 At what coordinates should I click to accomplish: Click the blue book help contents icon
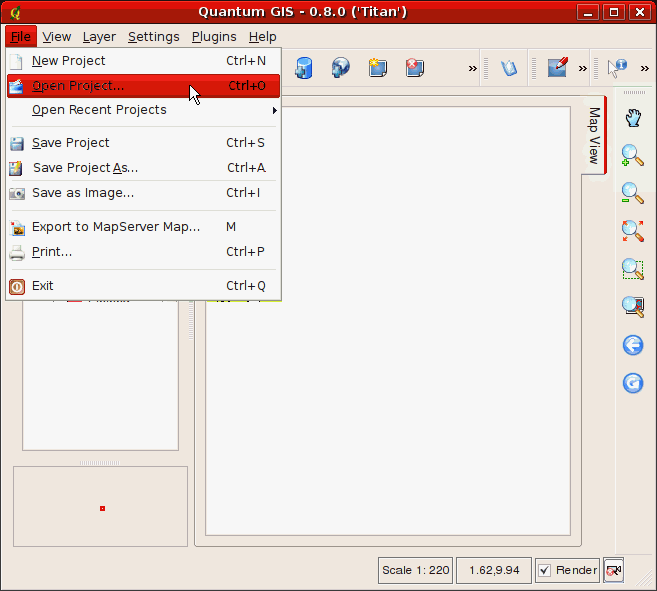(509, 68)
